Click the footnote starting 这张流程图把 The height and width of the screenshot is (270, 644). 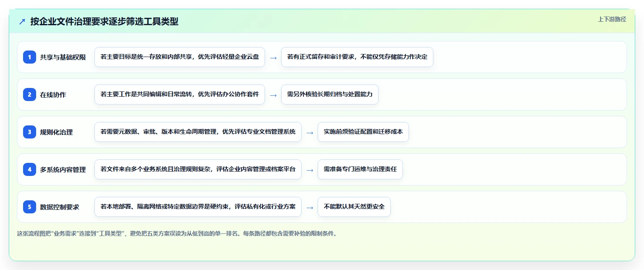[x=177, y=233]
